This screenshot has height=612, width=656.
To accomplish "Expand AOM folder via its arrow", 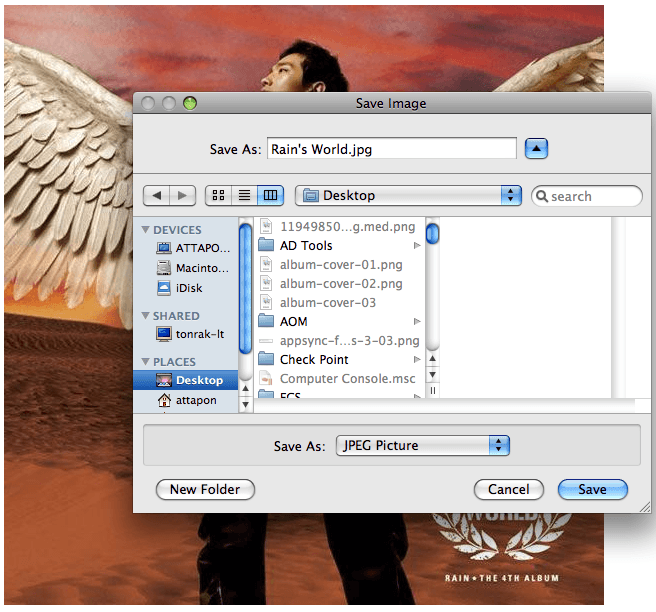I will (417, 321).
